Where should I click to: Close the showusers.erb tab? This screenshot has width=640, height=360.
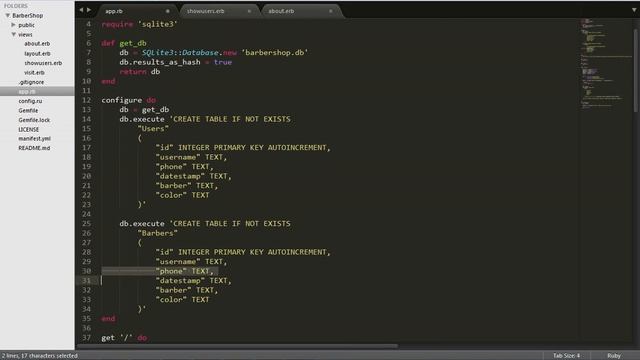click(249, 11)
